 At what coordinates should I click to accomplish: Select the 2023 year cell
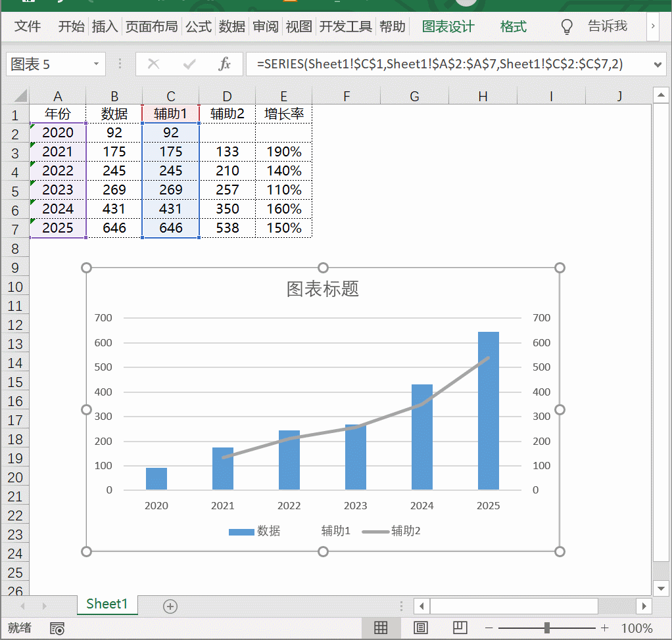(x=57, y=190)
